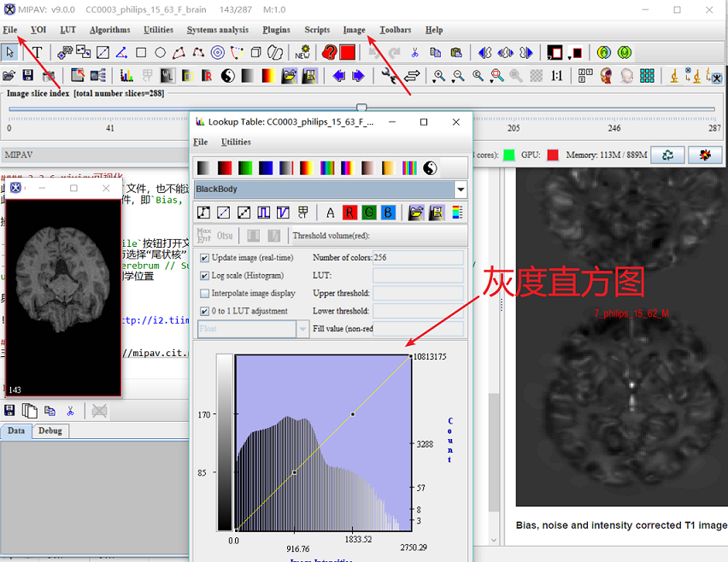
Task: Click the cut scissors icon in MIPAV toolbar
Action: coord(414,52)
